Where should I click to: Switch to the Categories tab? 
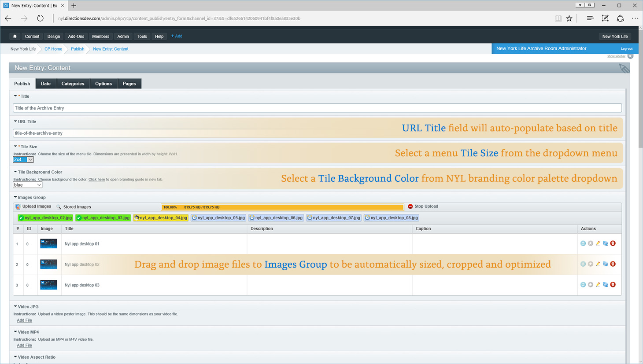[73, 84]
